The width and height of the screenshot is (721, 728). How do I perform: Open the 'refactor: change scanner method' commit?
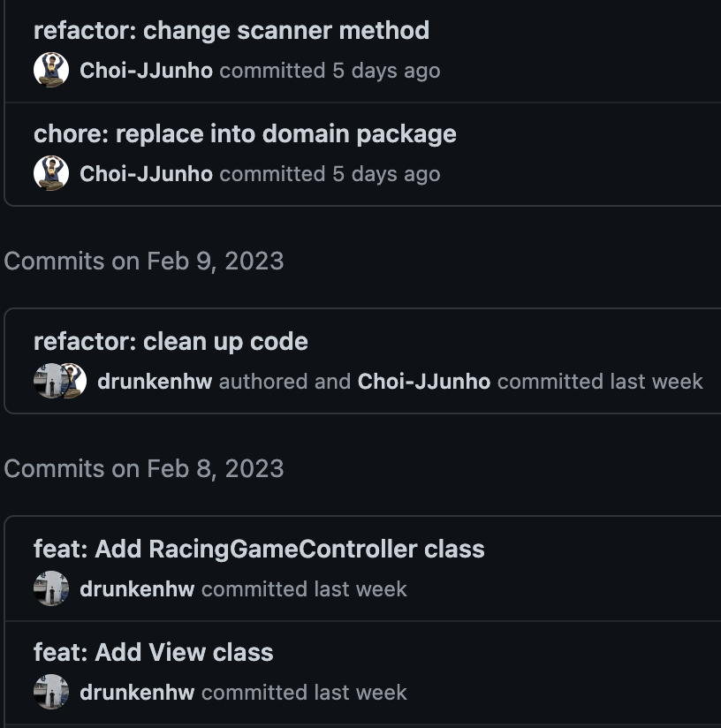pos(231,31)
